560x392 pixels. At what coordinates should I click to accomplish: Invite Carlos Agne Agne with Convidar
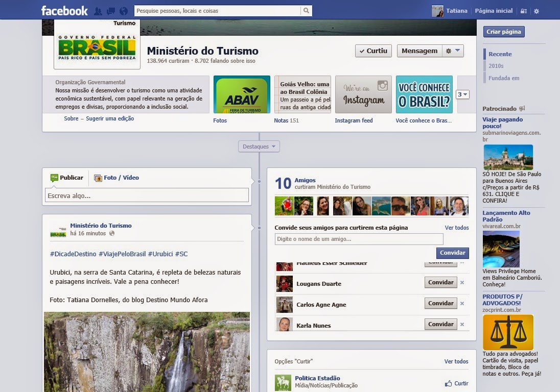coord(441,304)
